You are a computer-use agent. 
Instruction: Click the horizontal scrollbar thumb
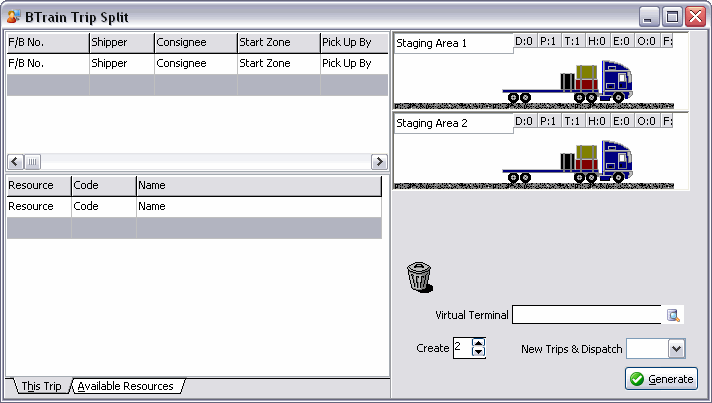[x=32, y=162]
